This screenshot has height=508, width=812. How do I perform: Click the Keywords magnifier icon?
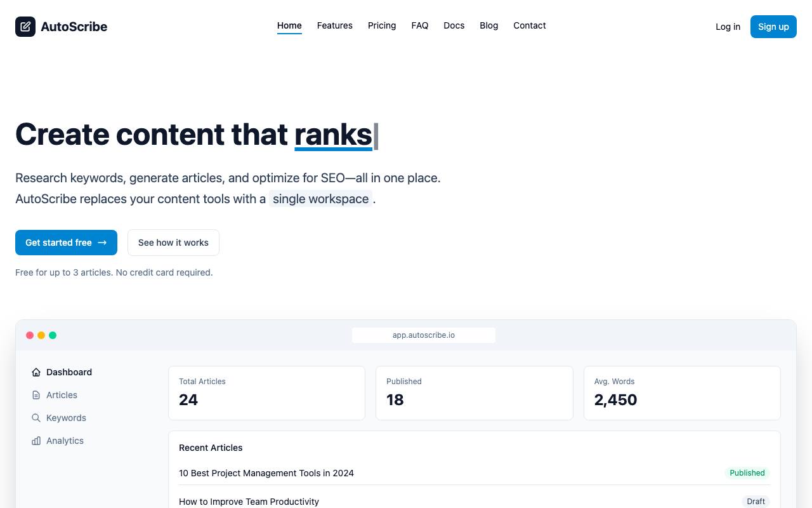coord(36,418)
